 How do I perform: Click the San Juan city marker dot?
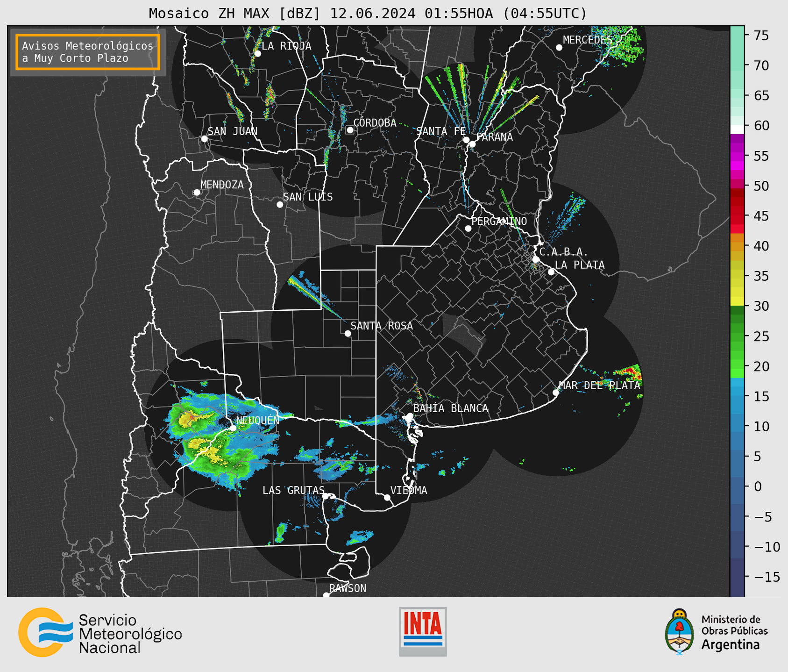click(204, 139)
